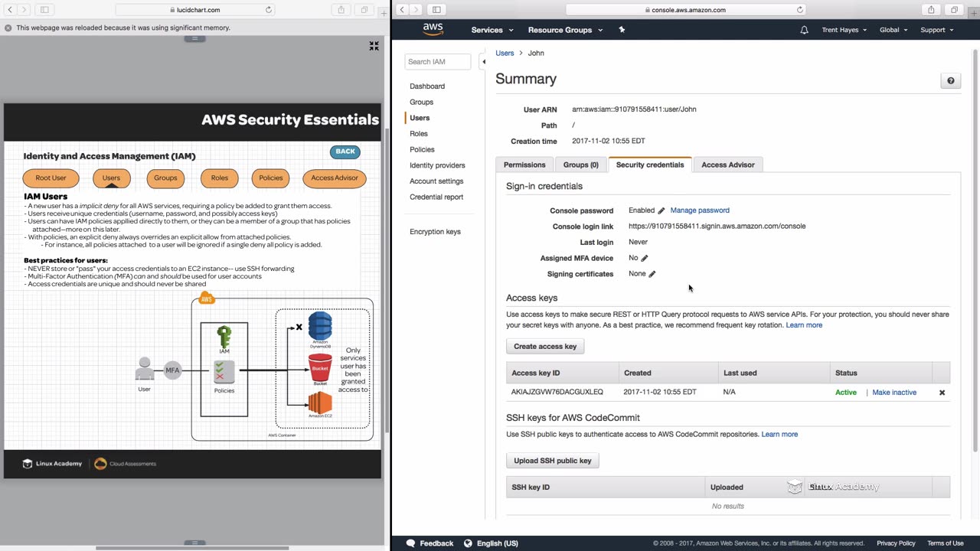Click the Make inactive link
The height and width of the screenshot is (551, 980).
click(893, 393)
